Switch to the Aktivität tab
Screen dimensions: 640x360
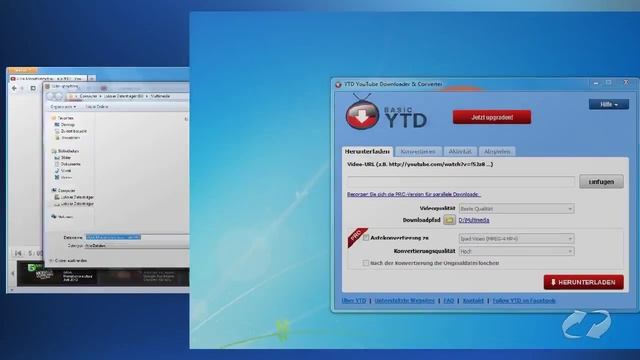pyautogui.click(x=460, y=151)
